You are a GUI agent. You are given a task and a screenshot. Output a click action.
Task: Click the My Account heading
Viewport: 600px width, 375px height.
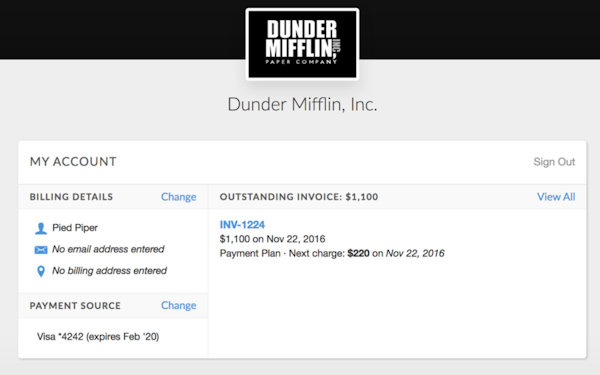[x=73, y=162]
